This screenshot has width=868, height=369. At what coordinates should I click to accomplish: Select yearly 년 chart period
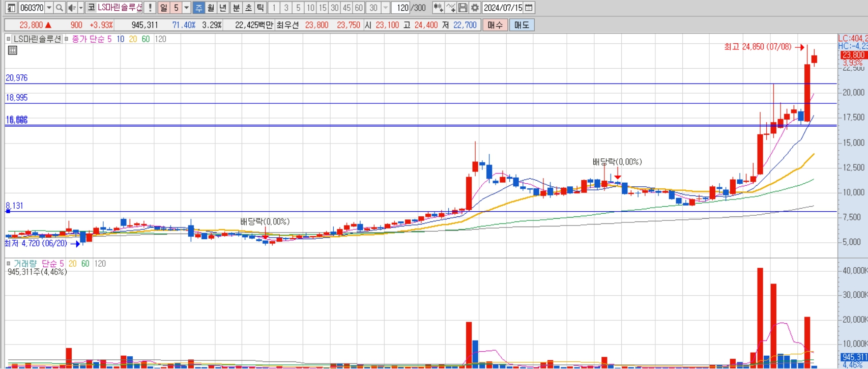[223, 8]
